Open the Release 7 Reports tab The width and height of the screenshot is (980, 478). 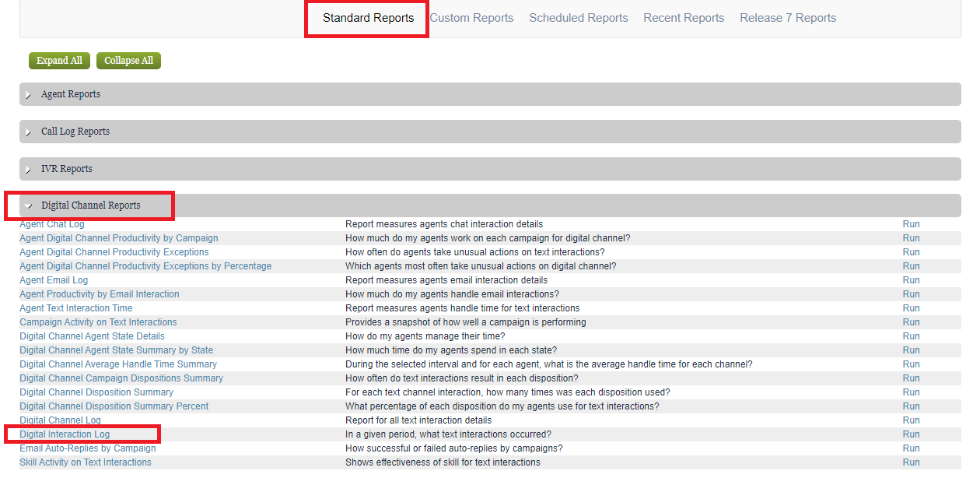[x=788, y=18]
